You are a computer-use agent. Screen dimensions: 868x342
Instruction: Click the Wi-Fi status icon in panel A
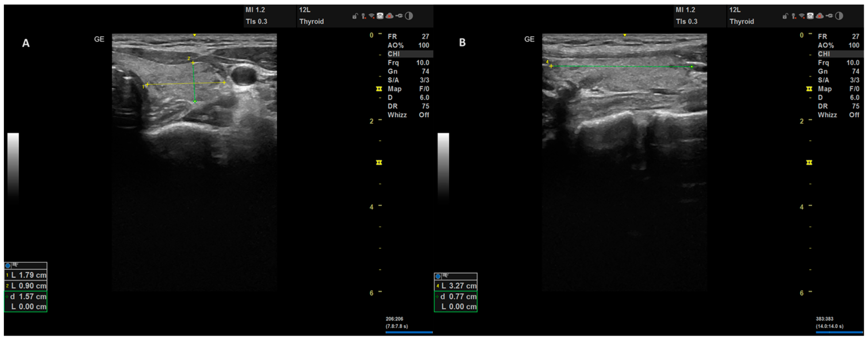click(372, 16)
